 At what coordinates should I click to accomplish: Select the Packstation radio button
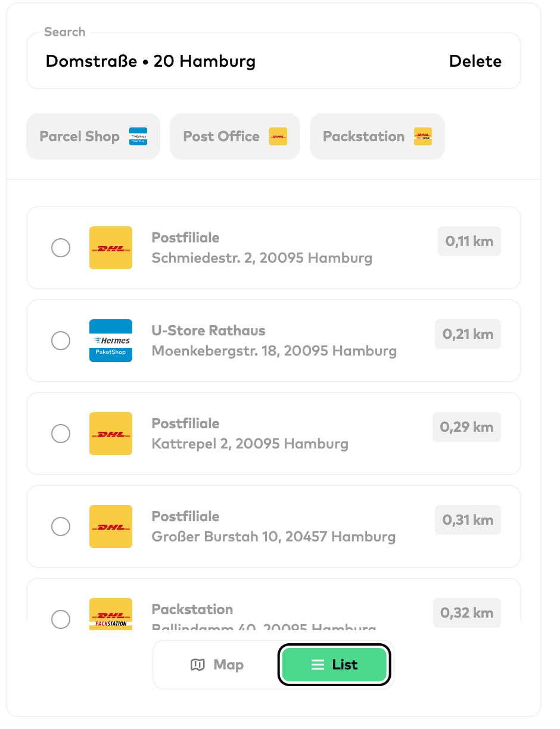[x=61, y=619]
